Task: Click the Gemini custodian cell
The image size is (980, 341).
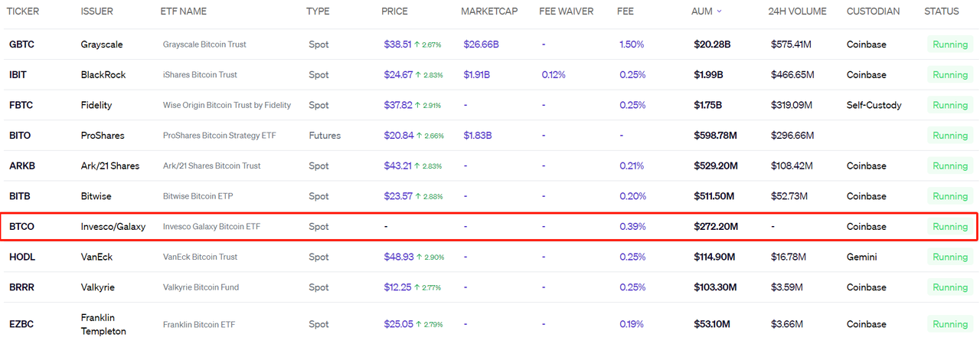Action: point(862,257)
